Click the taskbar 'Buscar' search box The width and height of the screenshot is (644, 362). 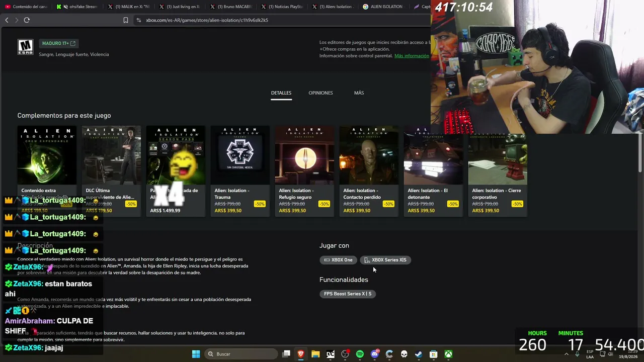click(x=242, y=354)
